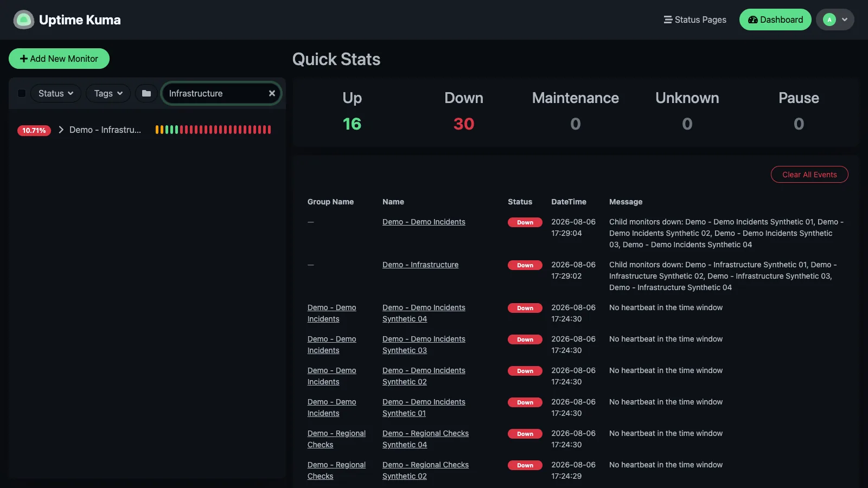Open group link in Regional Checks Synthetic 04 row
The width and height of the screenshot is (868, 488).
coord(336,439)
